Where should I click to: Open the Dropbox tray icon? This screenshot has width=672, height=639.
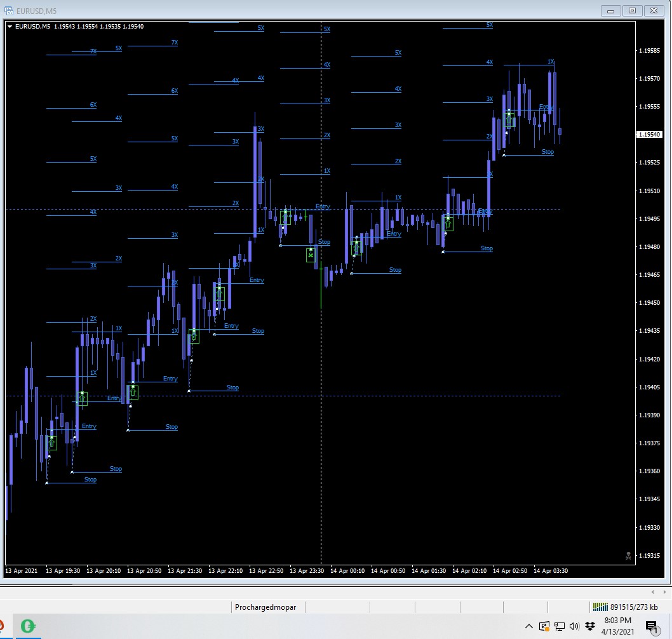point(590,626)
